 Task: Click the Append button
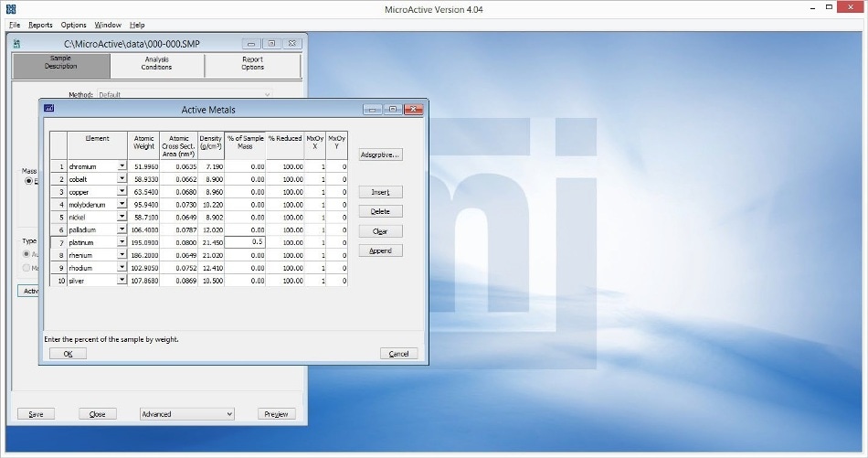(x=380, y=250)
